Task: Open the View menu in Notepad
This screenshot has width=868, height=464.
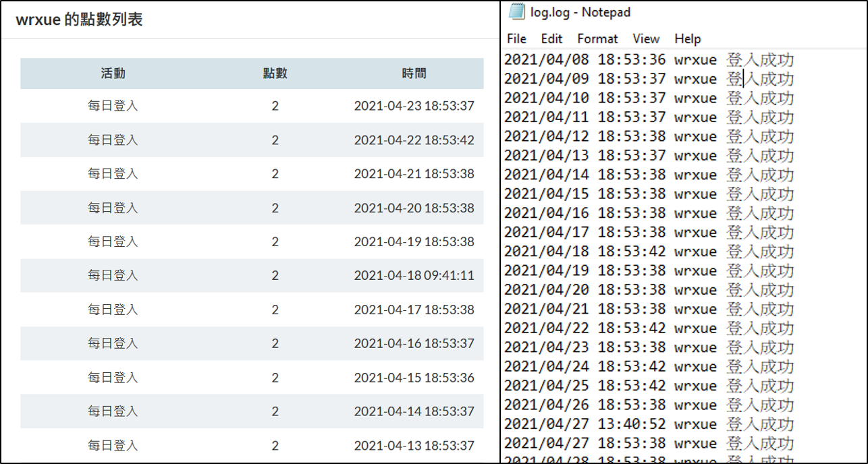Action: pos(646,38)
